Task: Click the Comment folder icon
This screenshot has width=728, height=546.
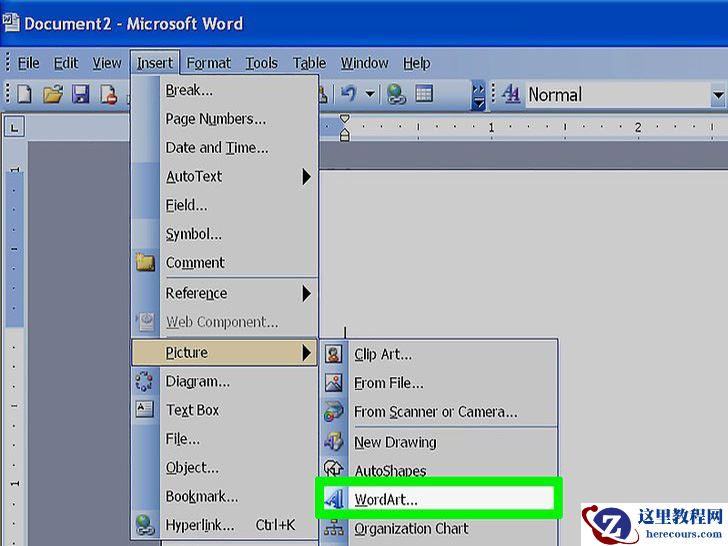Action: 145,262
